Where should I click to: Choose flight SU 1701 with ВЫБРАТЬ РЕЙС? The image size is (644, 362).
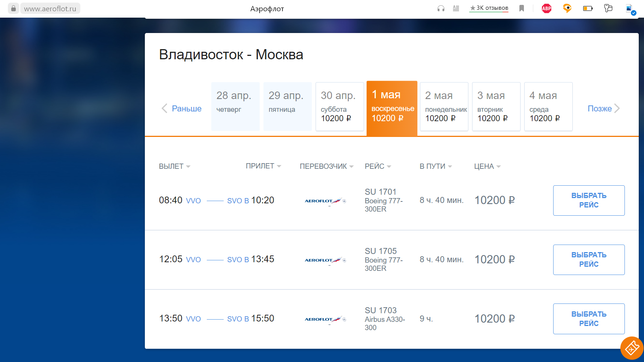pyautogui.click(x=589, y=200)
